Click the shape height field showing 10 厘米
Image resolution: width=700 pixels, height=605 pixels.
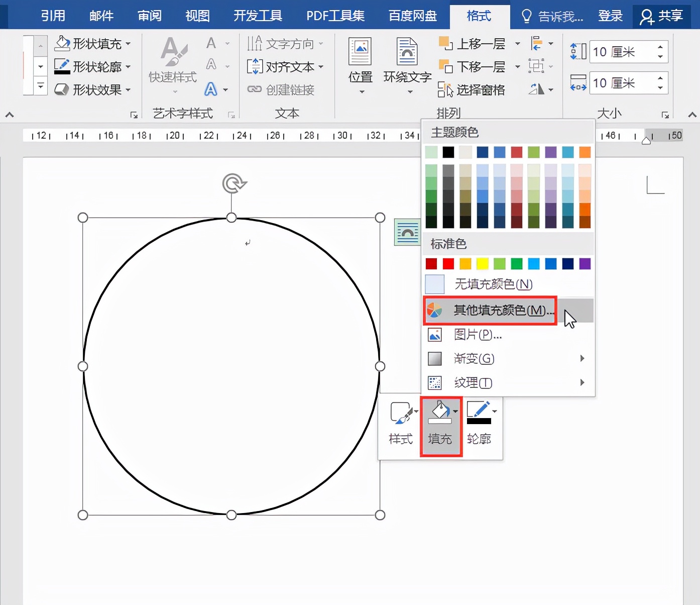[622, 52]
